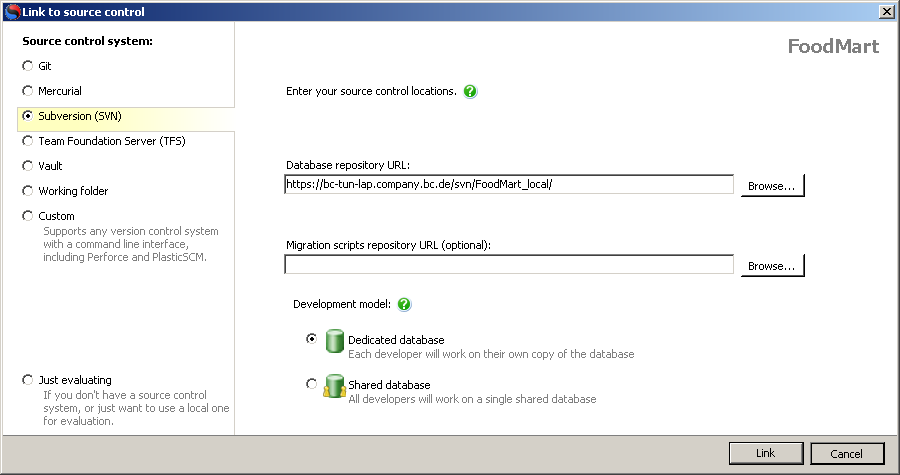Open help icon beside Development model
The height and width of the screenshot is (475, 900).
(x=404, y=304)
